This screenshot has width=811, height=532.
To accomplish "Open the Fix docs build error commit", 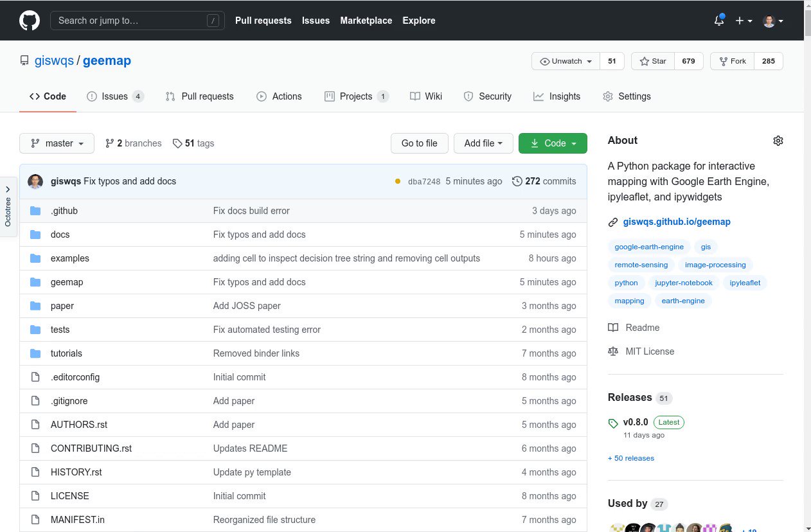I will coord(251,211).
